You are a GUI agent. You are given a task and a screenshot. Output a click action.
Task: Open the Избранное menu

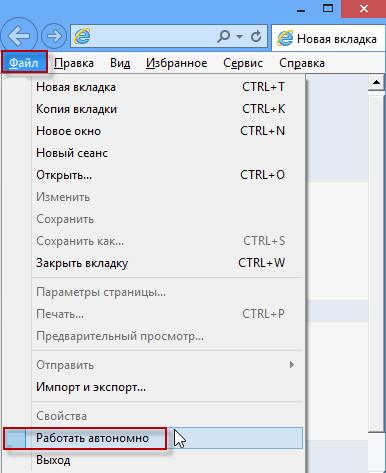tap(177, 63)
